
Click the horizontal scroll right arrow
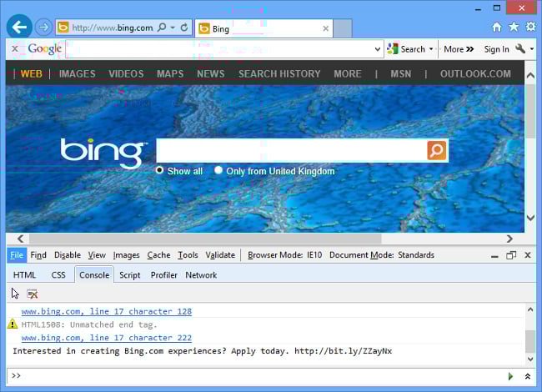click(x=509, y=239)
